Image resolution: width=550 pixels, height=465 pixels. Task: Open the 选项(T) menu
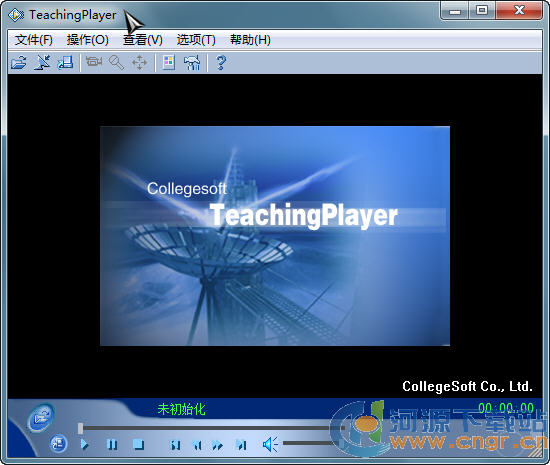[x=196, y=40]
